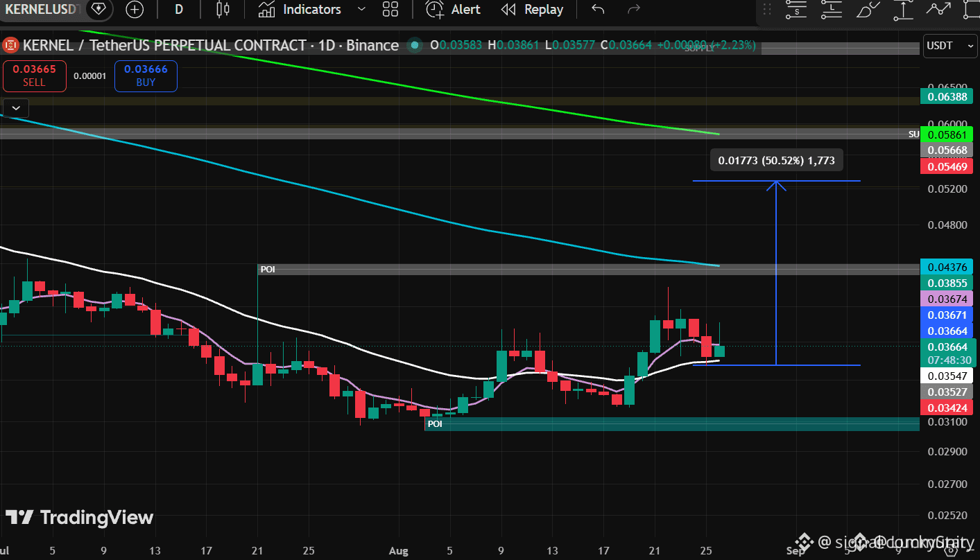The height and width of the screenshot is (560, 980).
Task: Click the red KERNEL coin logo
Action: (x=11, y=46)
